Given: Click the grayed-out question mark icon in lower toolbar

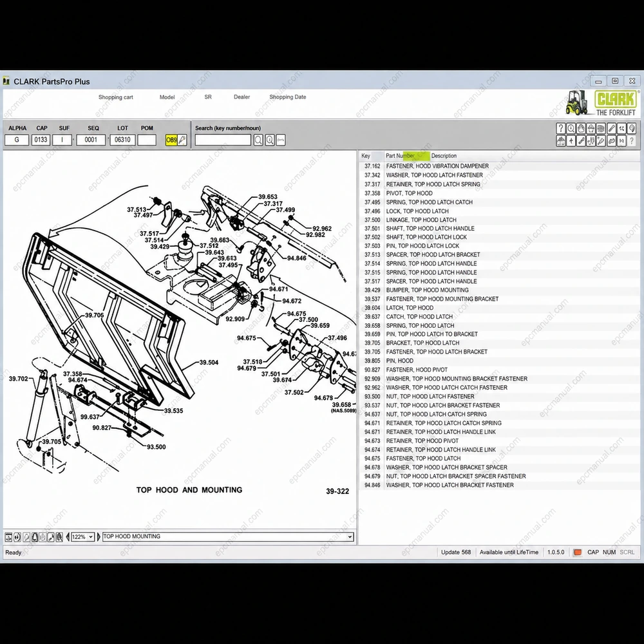Looking at the screenshot, I should tap(631, 141).
